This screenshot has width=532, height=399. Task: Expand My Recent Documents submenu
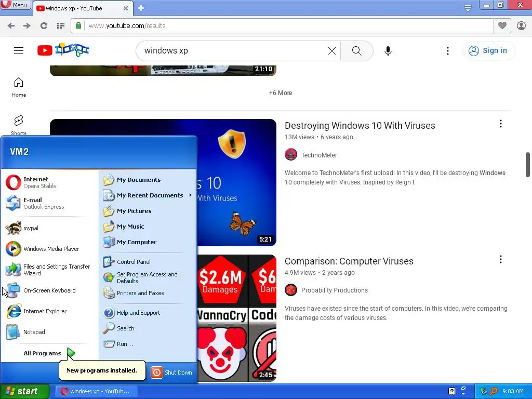(x=148, y=195)
